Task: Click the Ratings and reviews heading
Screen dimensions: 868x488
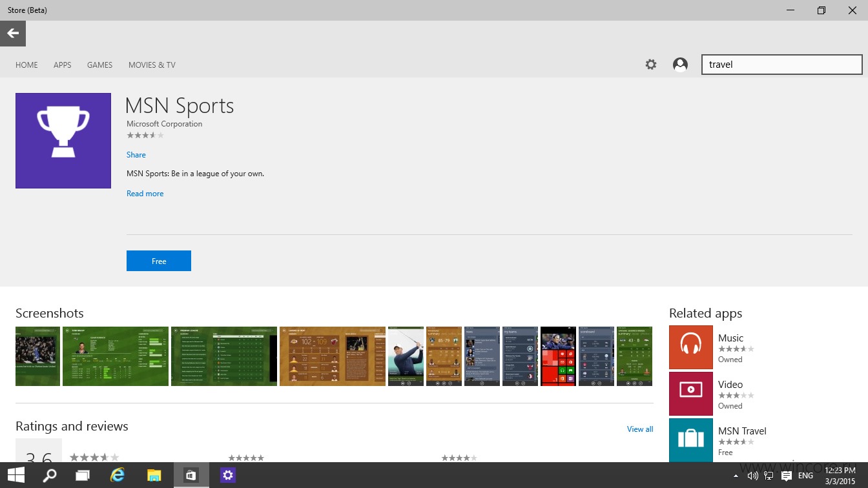Action: (x=72, y=426)
